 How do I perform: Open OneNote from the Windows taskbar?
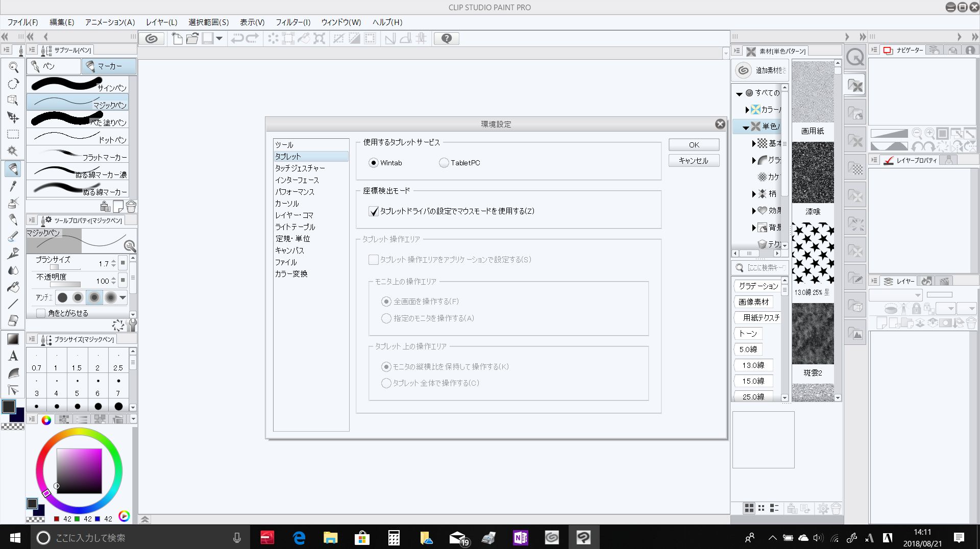click(520, 537)
